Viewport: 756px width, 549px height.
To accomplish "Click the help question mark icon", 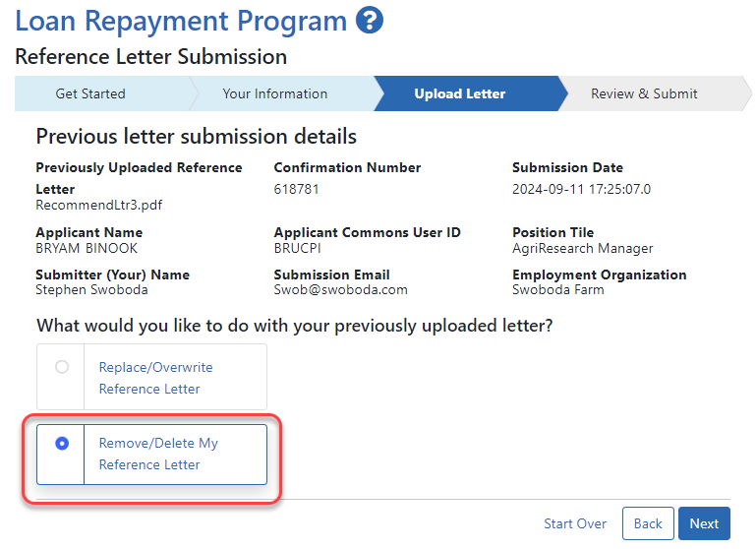I will (x=370, y=20).
